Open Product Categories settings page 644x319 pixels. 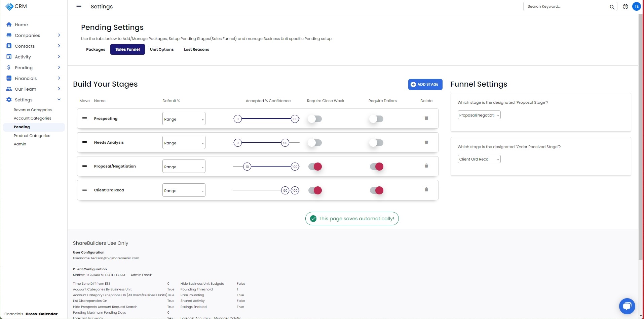[x=32, y=136]
